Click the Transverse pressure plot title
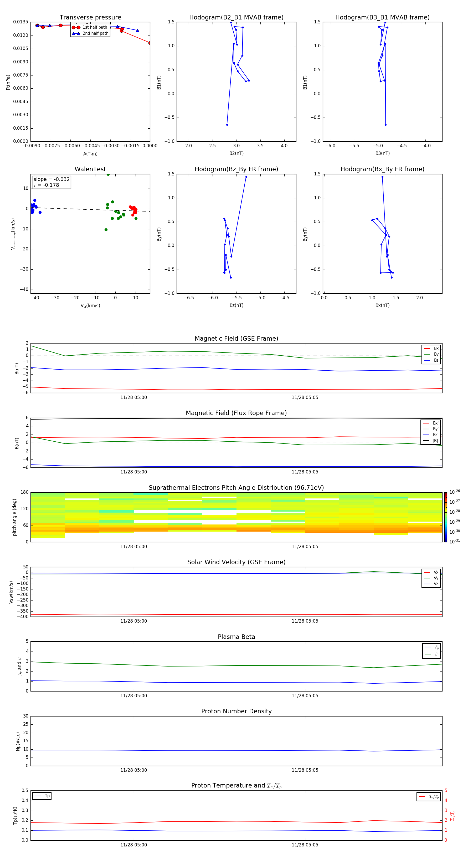 [x=90, y=18]
